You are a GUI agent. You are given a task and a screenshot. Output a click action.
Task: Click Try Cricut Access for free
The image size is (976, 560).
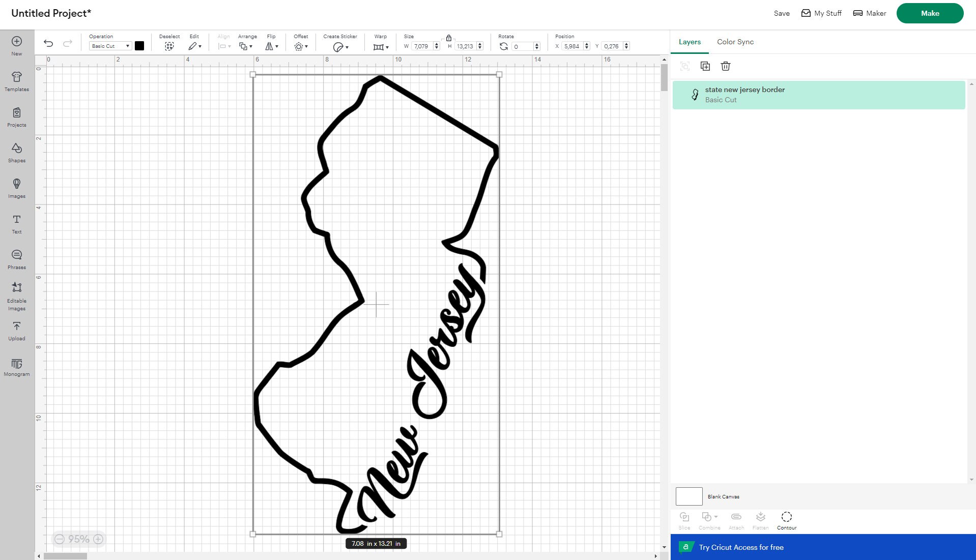pyautogui.click(x=740, y=547)
